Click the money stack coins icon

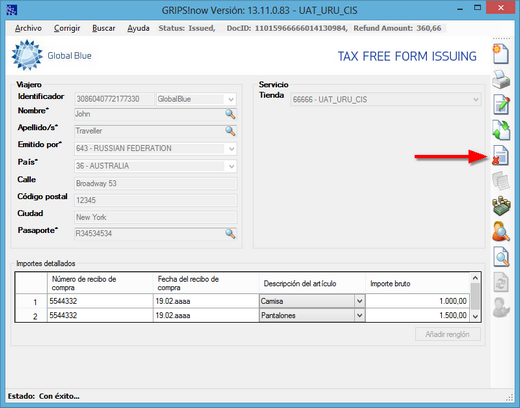[x=501, y=206]
